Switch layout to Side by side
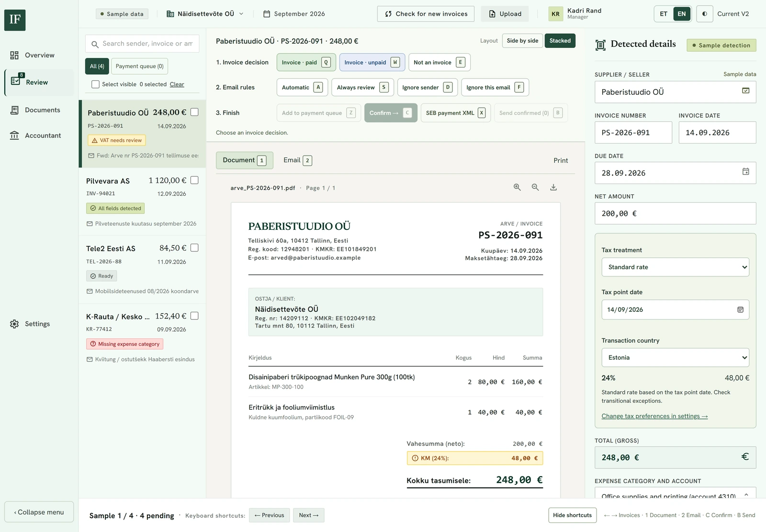The height and width of the screenshot is (532, 766). click(522, 41)
